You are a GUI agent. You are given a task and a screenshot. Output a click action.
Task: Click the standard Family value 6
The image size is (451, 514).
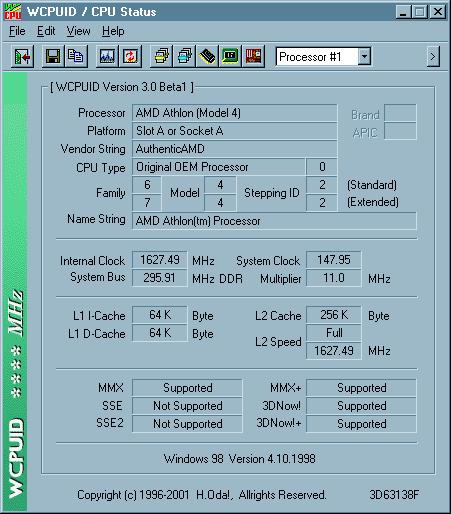(147, 185)
